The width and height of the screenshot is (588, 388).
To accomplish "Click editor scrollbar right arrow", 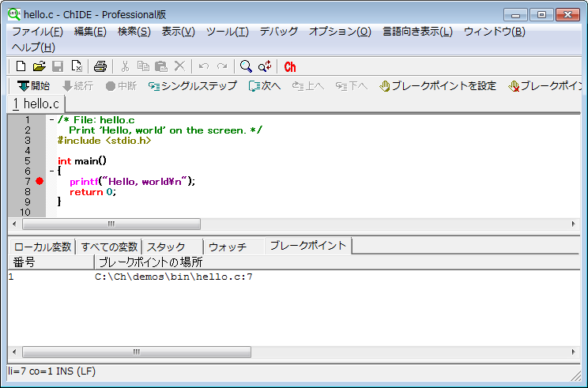I will point(573,224).
